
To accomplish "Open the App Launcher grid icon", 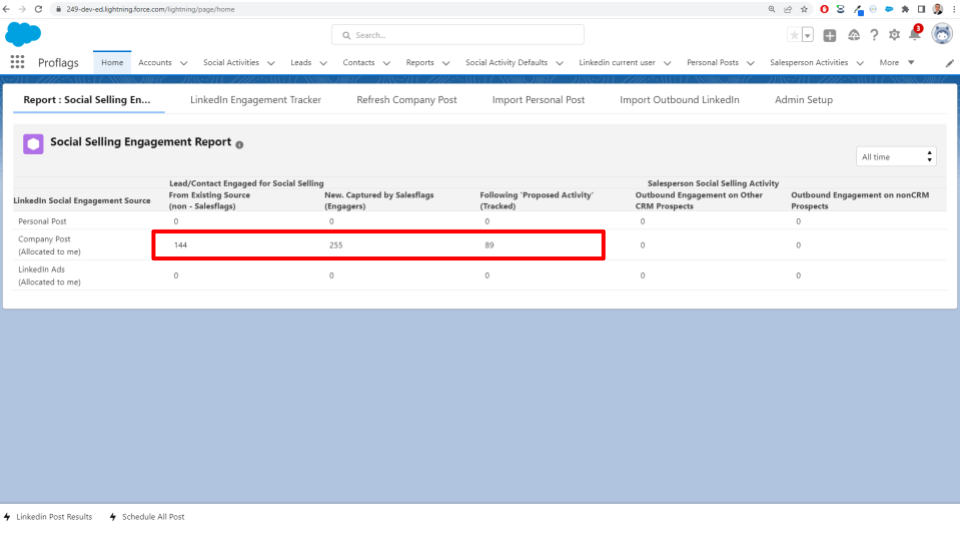I will tap(17, 62).
